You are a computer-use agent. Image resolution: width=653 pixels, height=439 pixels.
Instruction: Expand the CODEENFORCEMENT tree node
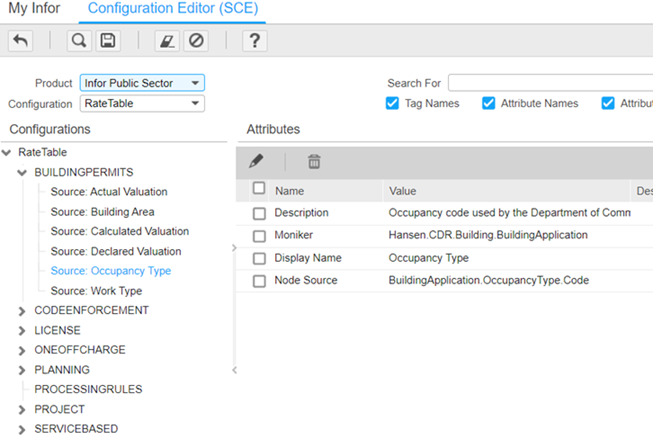(23, 311)
